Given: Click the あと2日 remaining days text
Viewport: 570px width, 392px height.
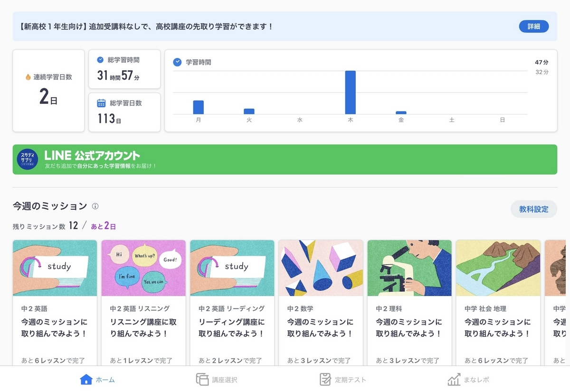Looking at the screenshot, I should (104, 226).
